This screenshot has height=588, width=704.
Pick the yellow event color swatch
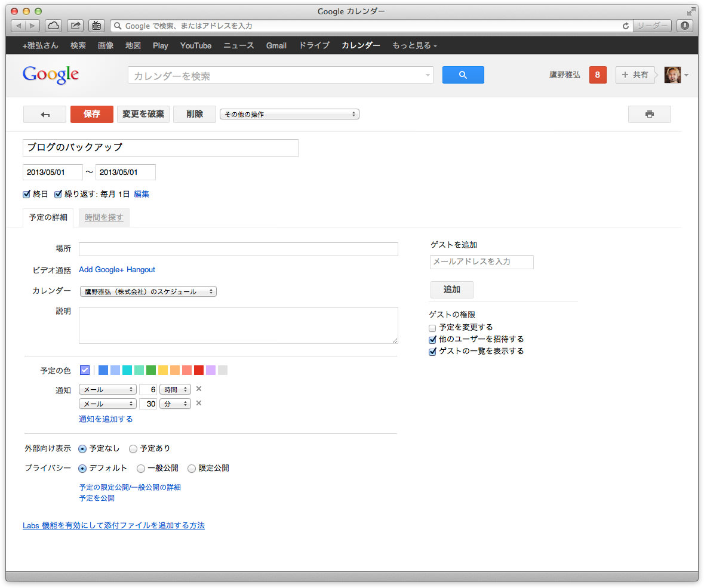point(163,370)
